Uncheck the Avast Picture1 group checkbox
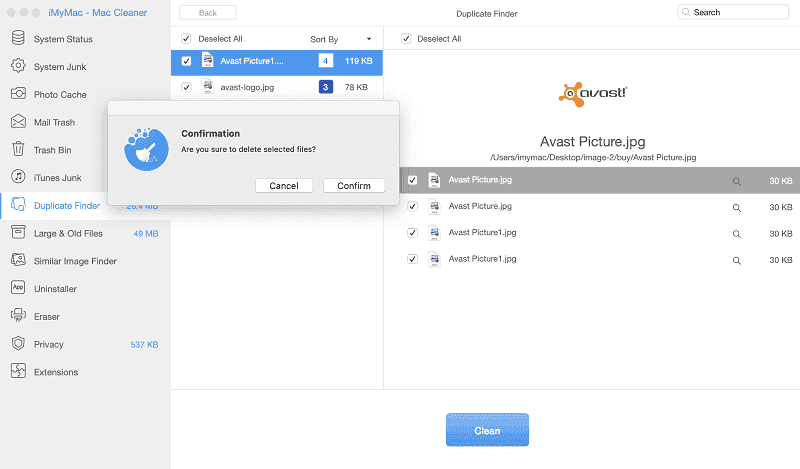This screenshot has height=469, width=800. coord(186,61)
